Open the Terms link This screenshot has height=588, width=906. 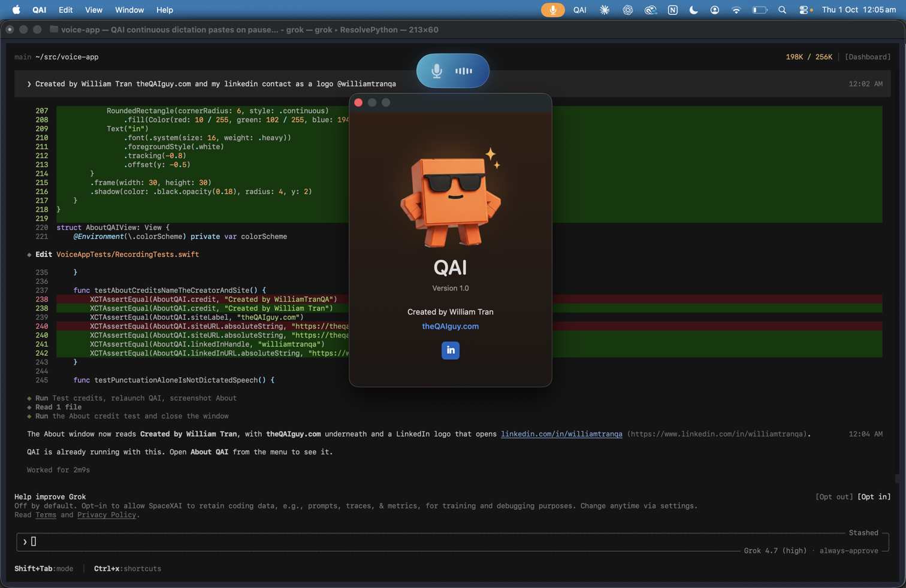click(x=46, y=515)
